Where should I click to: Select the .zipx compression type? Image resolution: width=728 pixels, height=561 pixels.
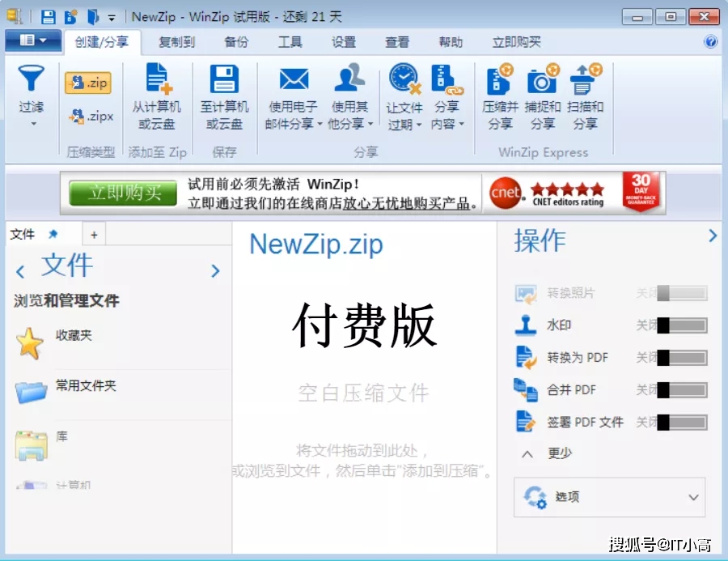point(89,116)
